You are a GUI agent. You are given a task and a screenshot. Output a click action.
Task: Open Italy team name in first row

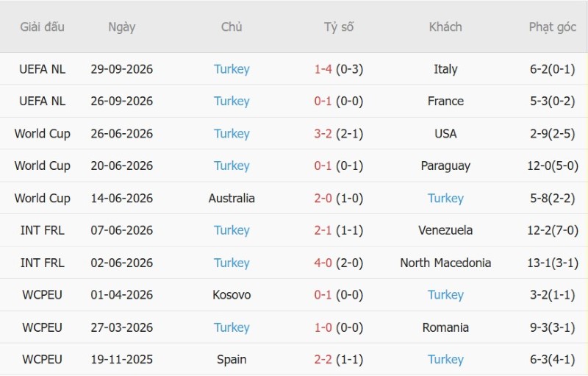[445, 69]
